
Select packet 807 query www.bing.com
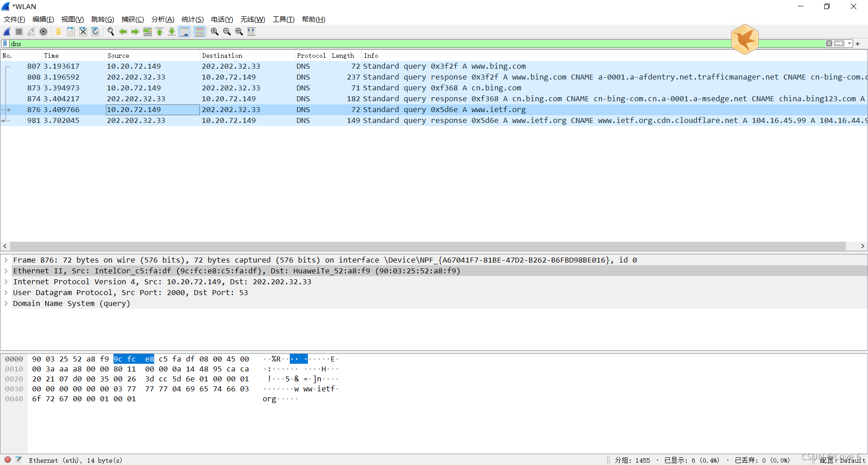click(434, 66)
